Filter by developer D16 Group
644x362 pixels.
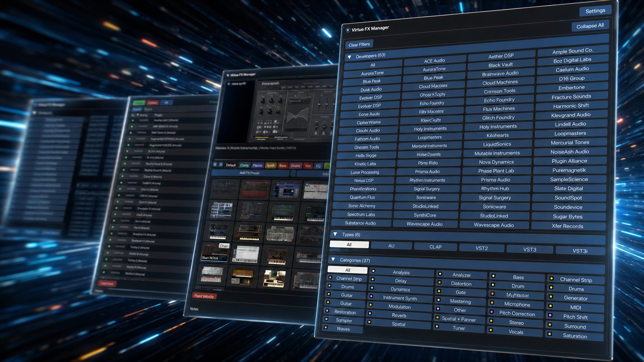pyautogui.click(x=572, y=78)
